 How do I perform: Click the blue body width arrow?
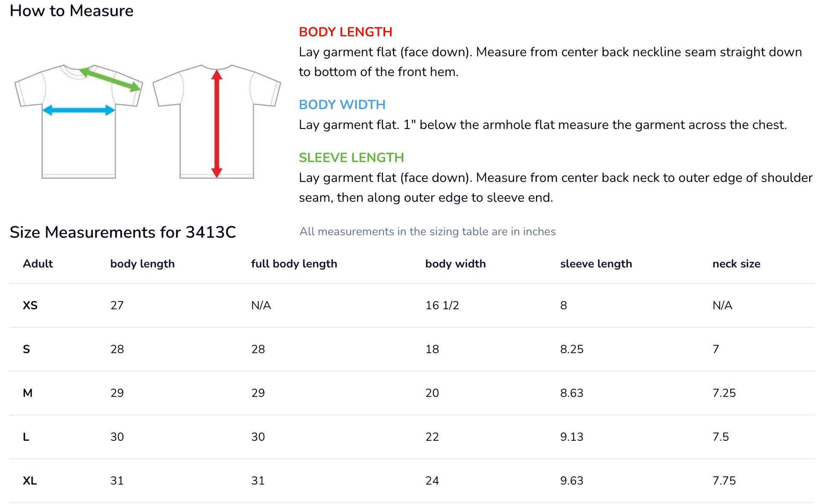pyautogui.click(x=79, y=110)
